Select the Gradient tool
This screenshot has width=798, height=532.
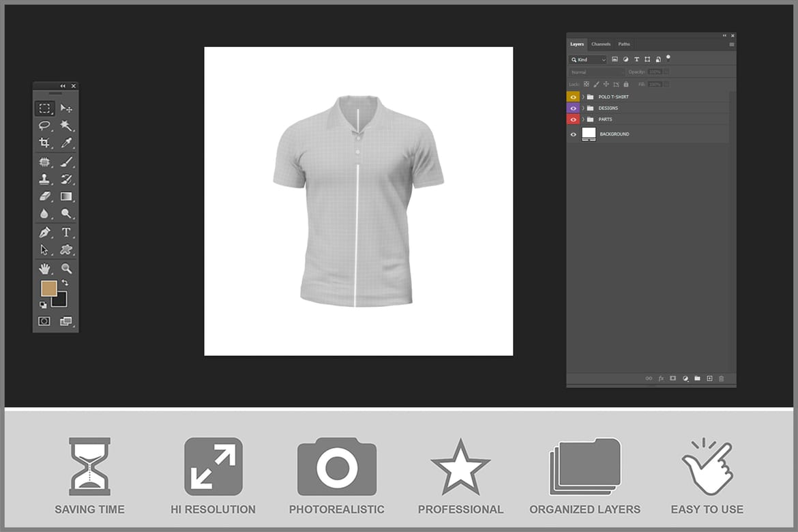pos(66,196)
